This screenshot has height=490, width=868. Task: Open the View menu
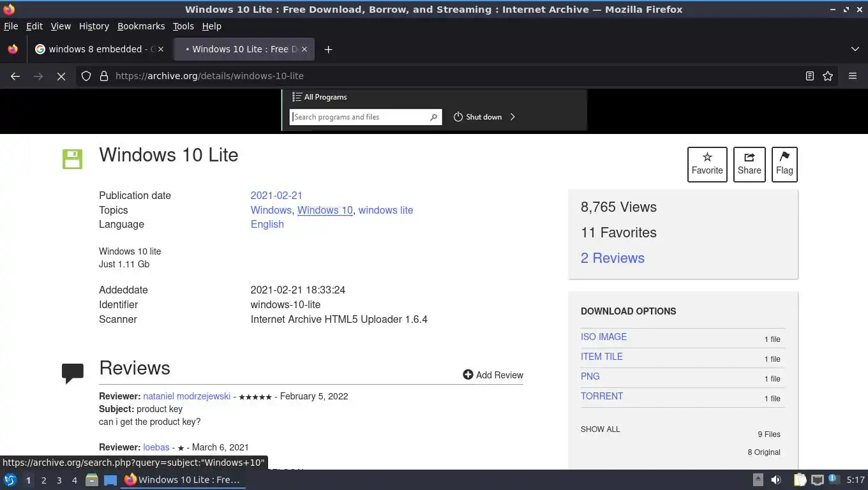pos(61,26)
